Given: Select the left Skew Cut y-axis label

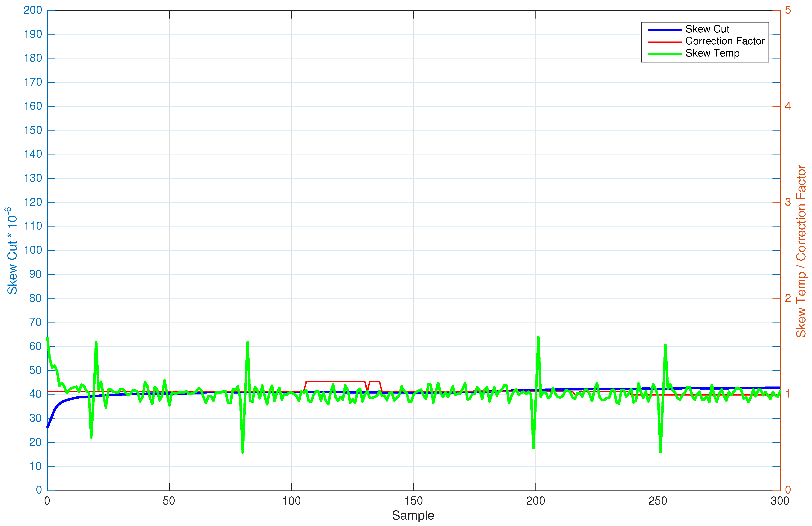Looking at the screenshot, I should (x=12, y=250).
